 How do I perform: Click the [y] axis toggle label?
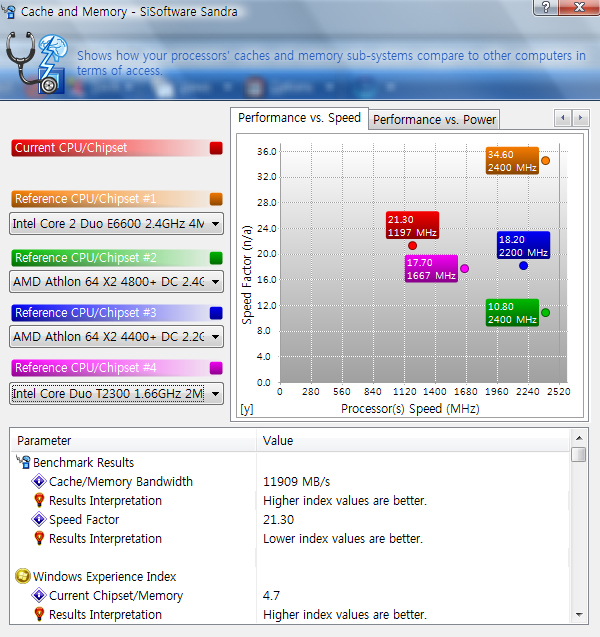pos(247,409)
